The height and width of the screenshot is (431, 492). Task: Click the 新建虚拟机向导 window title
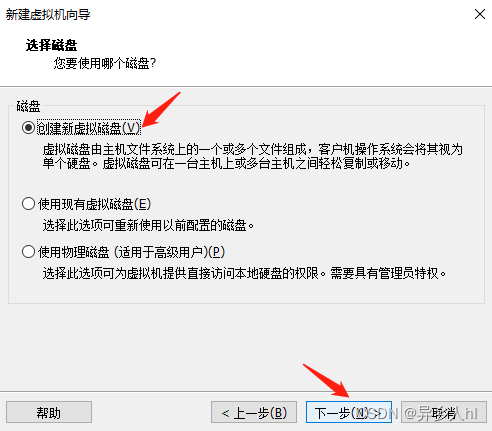(x=48, y=15)
